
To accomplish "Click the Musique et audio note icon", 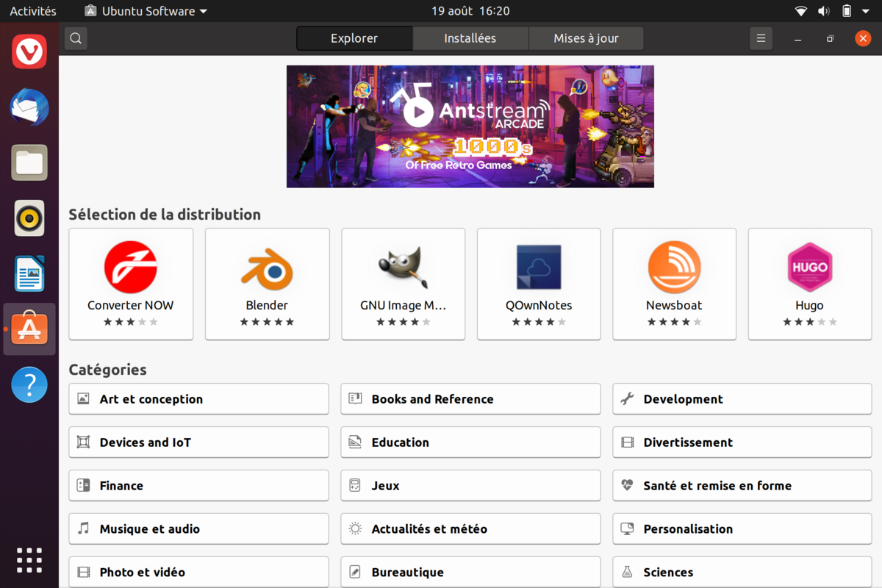I will (84, 528).
